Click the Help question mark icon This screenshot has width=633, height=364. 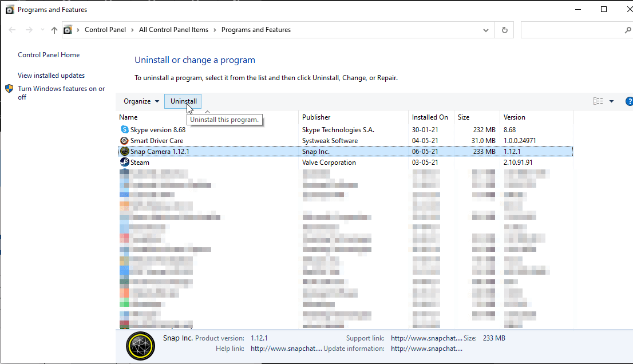[629, 101]
